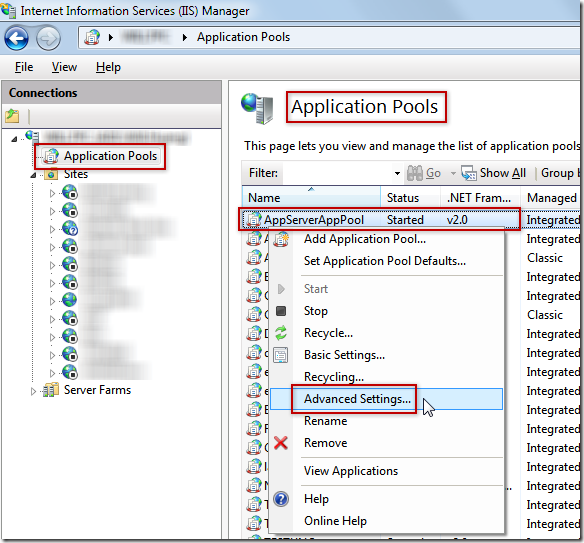Choose Add Application Pool... from the context menu
This screenshot has width=584, height=543.
click(x=365, y=239)
